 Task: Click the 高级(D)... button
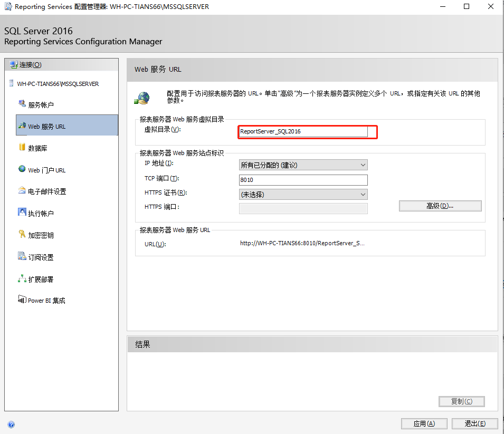(x=440, y=206)
